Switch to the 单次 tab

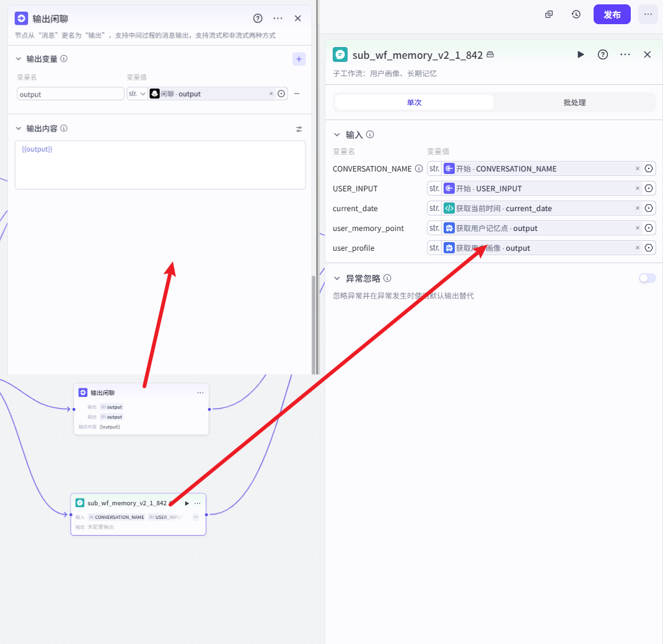(x=414, y=102)
